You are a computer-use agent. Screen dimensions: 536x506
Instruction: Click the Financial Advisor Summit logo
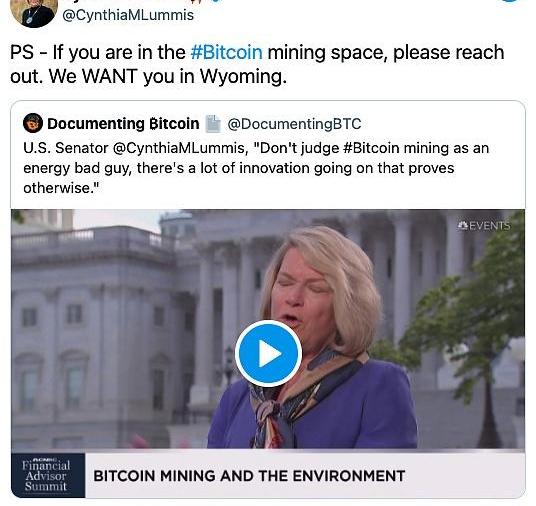point(48,475)
